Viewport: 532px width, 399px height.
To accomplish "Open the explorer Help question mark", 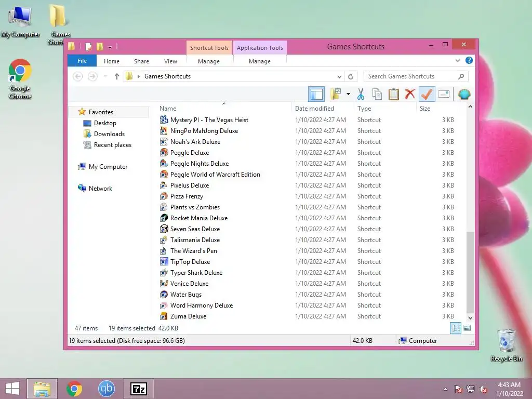I will click(469, 60).
